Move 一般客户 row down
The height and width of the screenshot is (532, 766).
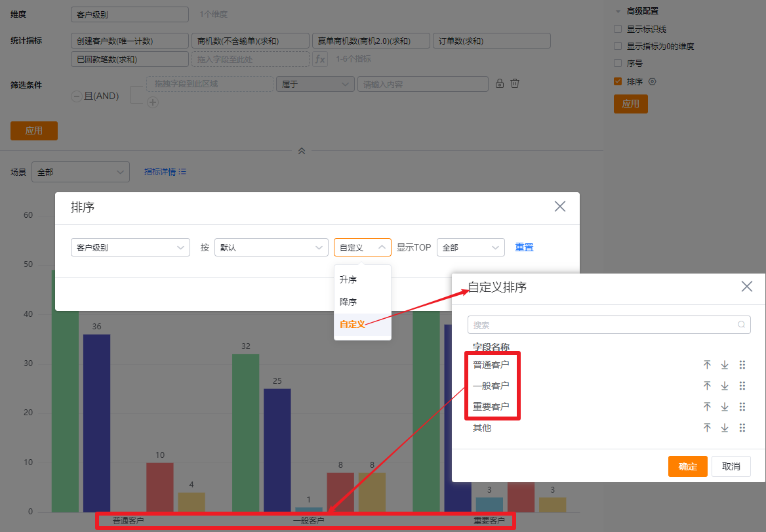pyautogui.click(x=725, y=386)
